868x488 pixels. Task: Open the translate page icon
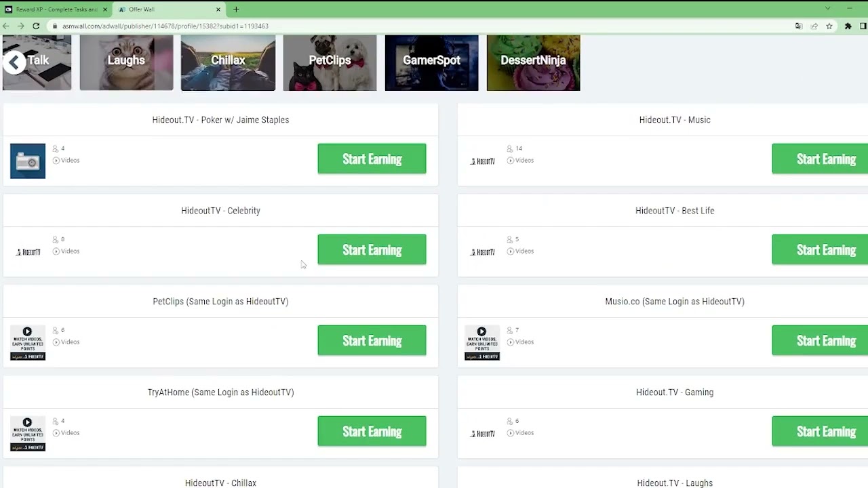[x=799, y=26]
